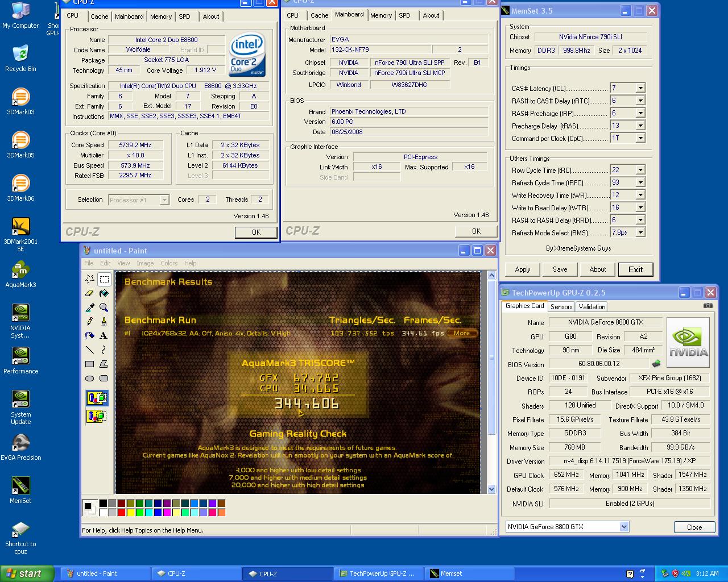Screen dimensions: 728x582
Task: Switch to TechPowerUp GPU-Z taskbar button
Action: [x=380, y=573]
